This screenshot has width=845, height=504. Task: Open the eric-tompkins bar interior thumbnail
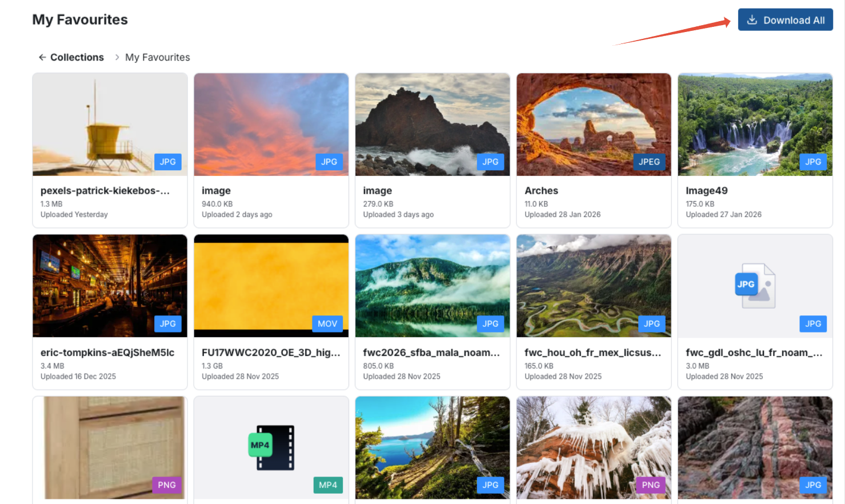tap(110, 286)
